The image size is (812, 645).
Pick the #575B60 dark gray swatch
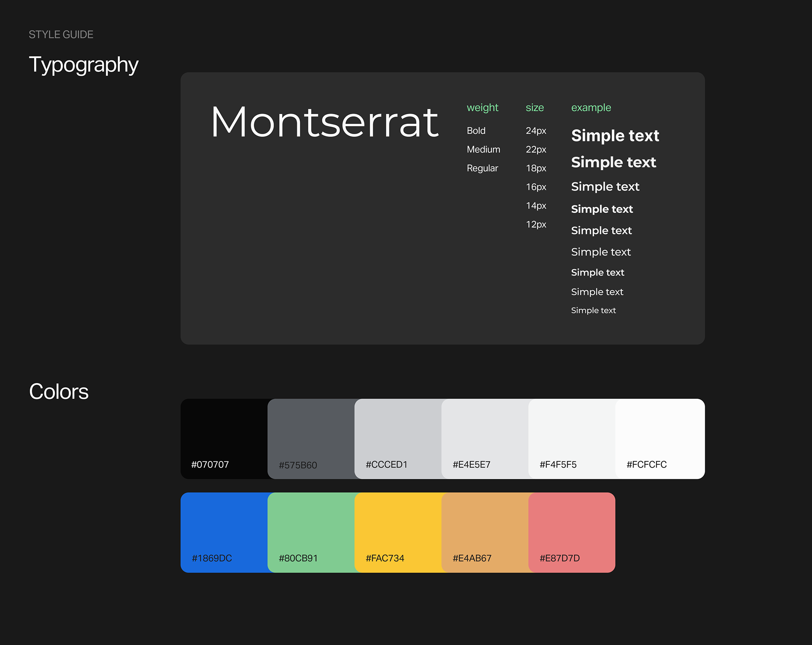coord(311,439)
